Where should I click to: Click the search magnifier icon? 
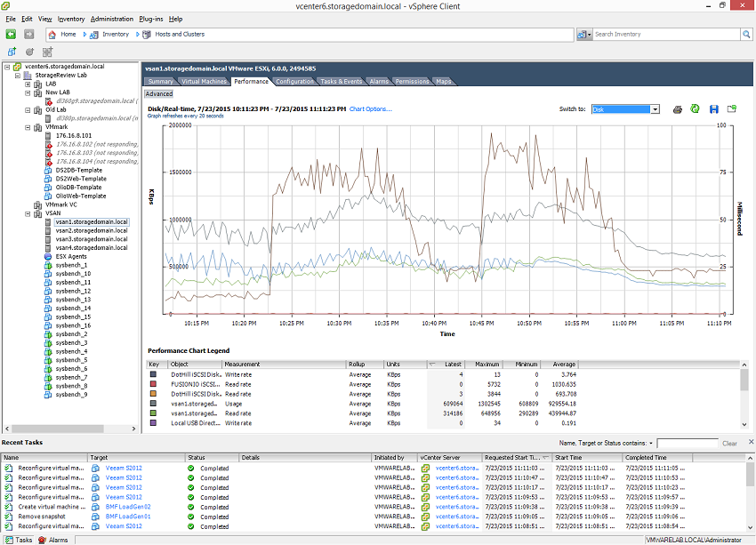(746, 34)
